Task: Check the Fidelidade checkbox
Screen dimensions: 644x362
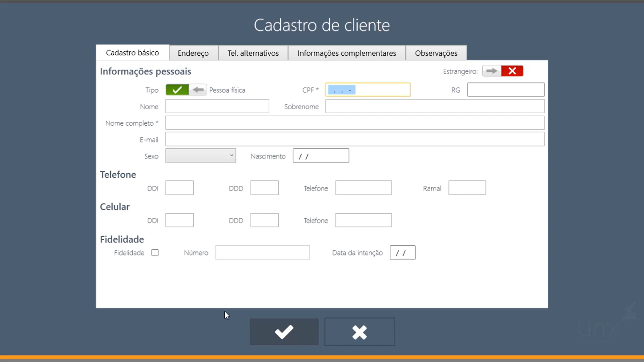Action: click(155, 253)
